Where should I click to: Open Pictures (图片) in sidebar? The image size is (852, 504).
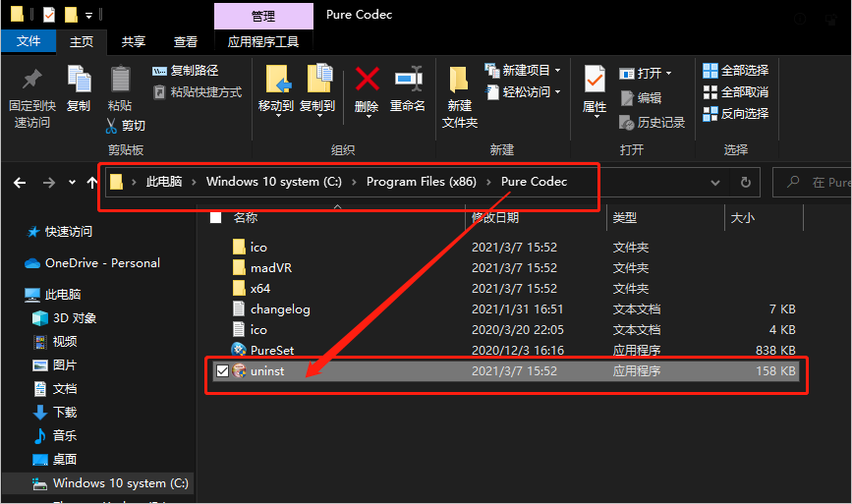(x=54, y=364)
